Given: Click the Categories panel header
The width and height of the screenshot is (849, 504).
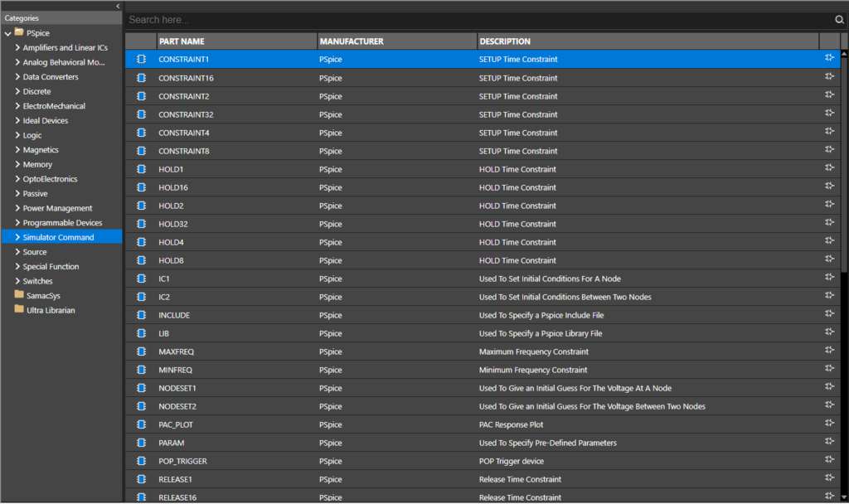Looking at the screenshot, I should [x=61, y=18].
